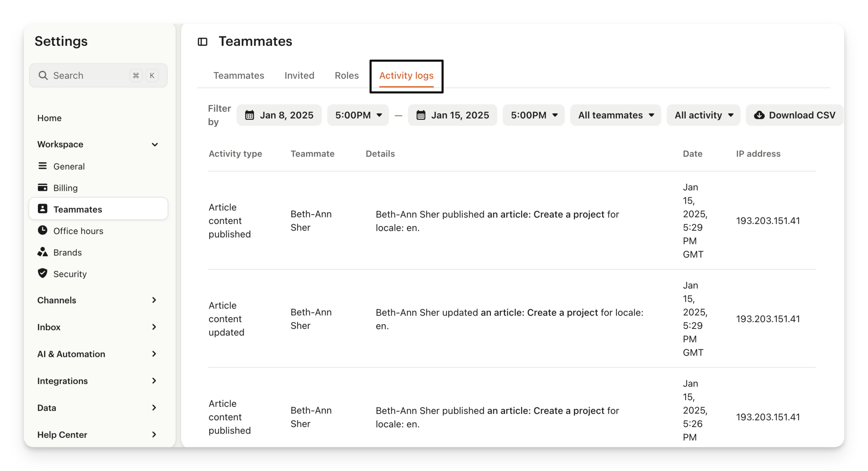This screenshot has height=471, width=868.
Task: Open the All teammates filter dropdown
Action: click(616, 115)
